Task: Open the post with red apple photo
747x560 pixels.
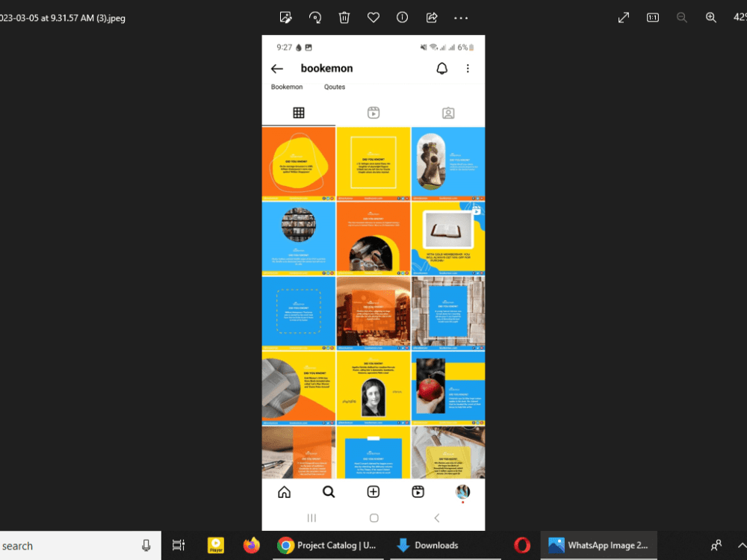Action: coord(448,388)
